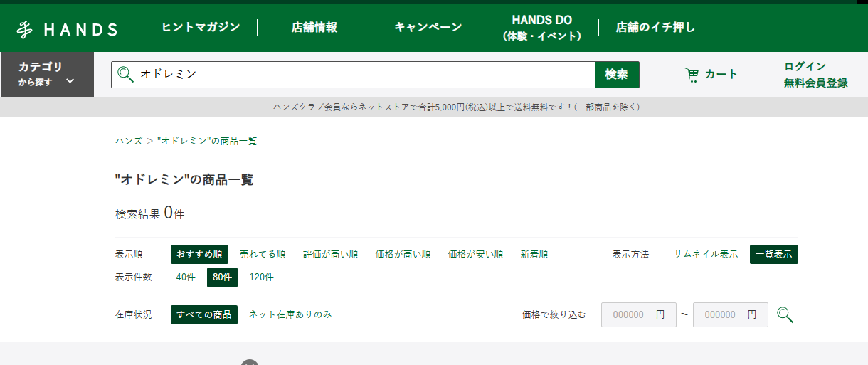Click the 検索結果 0件 text
Screen dimensions: 868x365
click(150, 213)
